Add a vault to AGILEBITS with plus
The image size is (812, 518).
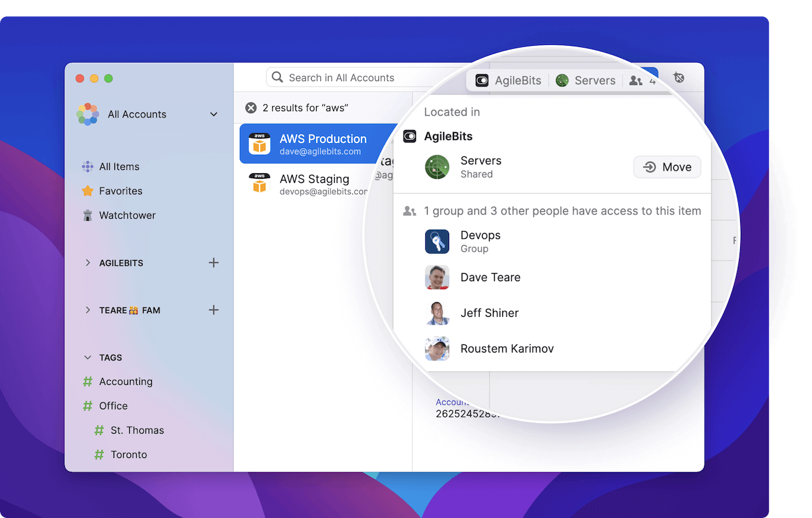214,263
